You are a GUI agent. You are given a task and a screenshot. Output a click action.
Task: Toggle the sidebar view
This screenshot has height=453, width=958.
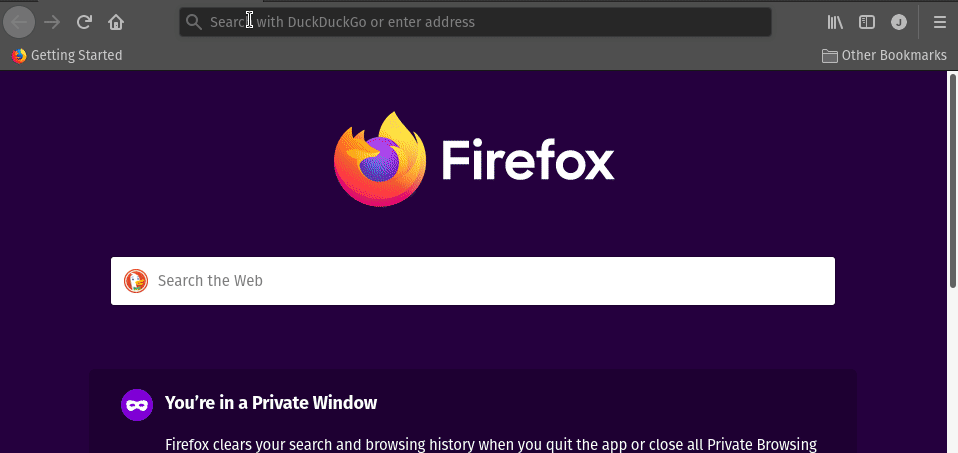tap(867, 22)
